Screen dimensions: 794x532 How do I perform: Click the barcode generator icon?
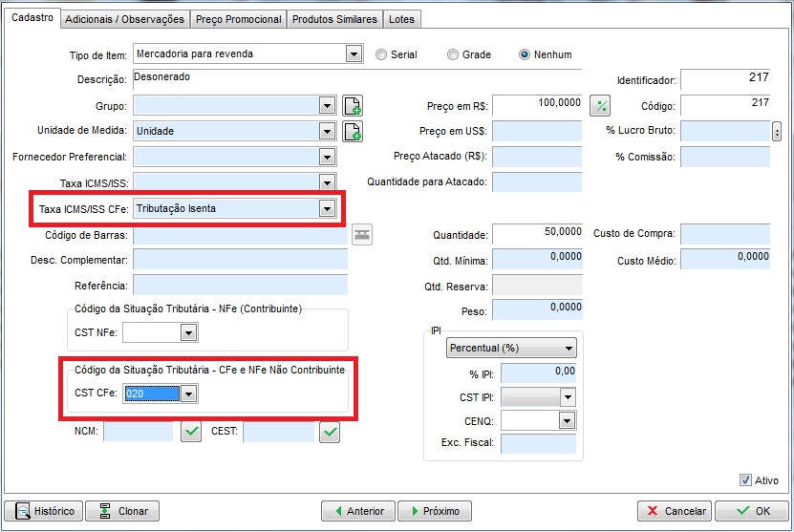(x=362, y=235)
